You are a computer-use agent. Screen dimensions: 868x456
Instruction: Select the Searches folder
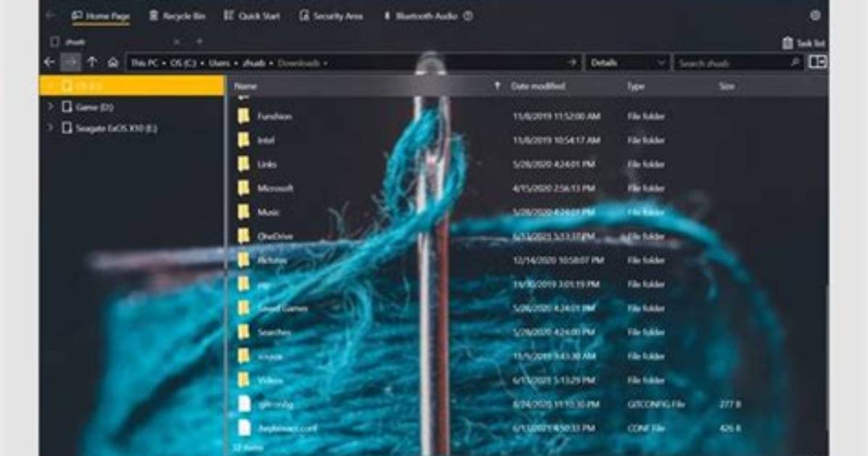tap(274, 333)
